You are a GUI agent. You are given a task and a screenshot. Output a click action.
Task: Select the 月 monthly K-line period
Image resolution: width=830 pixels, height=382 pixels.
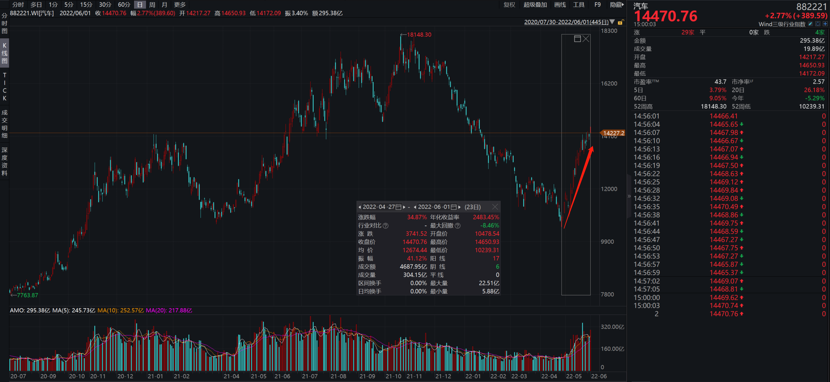(164, 4)
